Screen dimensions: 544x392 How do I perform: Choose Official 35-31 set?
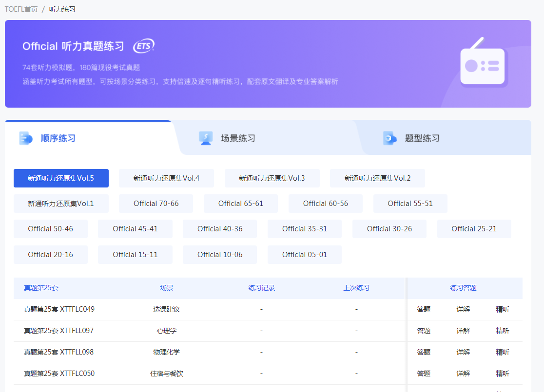click(305, 229)
